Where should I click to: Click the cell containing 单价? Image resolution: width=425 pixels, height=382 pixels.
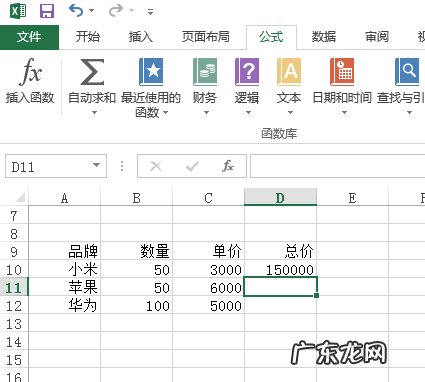[209, 251]
